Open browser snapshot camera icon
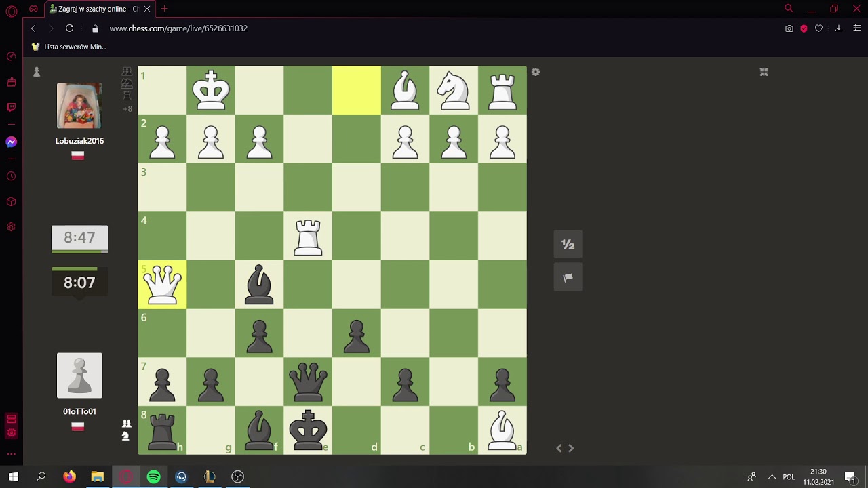Screen dimensions: 868x488 point(789,28)
